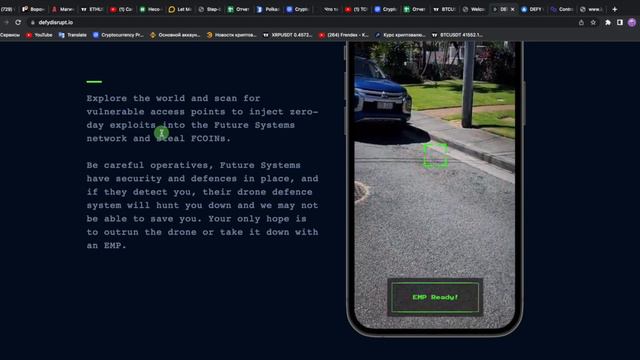The image size is (640, 360).
Task: Open a new tab with the plus button
Action: (x=615, y=9)
